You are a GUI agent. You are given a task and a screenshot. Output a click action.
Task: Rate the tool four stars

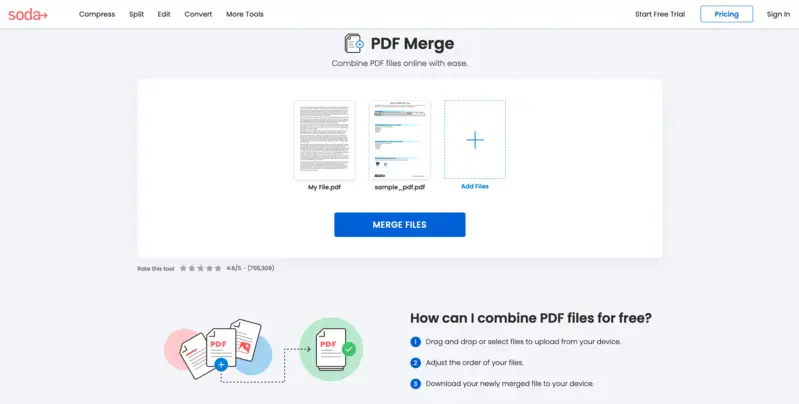[x=209, y=268]
